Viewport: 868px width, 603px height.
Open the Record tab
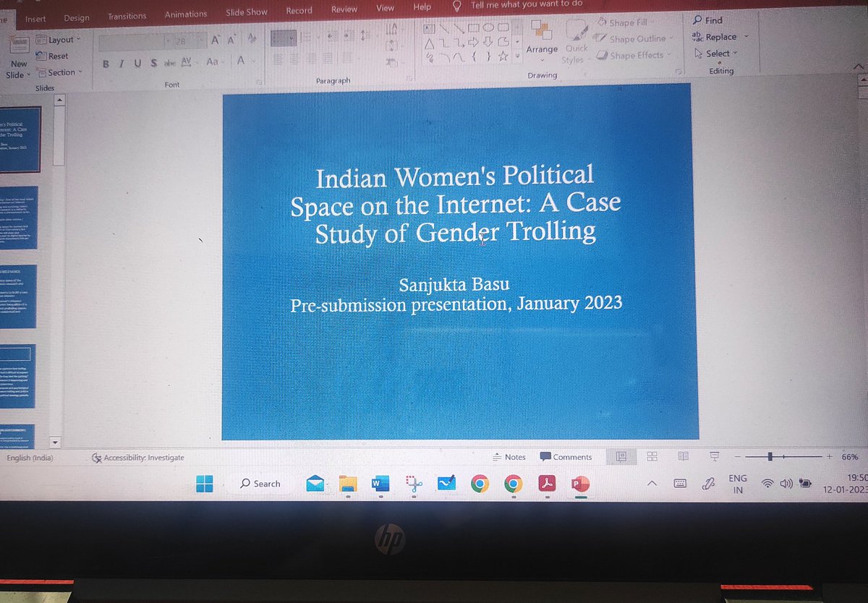[x=299, y=11]
